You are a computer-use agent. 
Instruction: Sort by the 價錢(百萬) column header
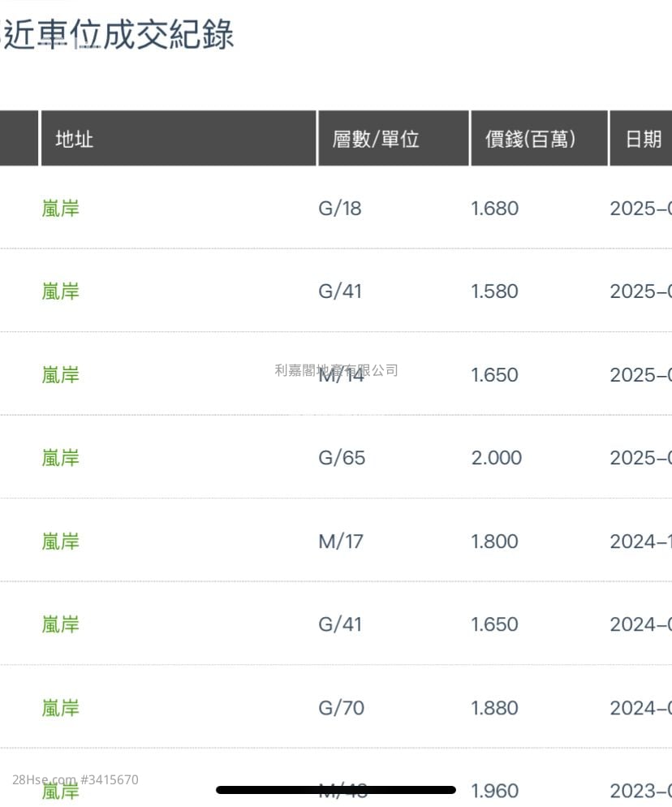click(x=539, y=139)
